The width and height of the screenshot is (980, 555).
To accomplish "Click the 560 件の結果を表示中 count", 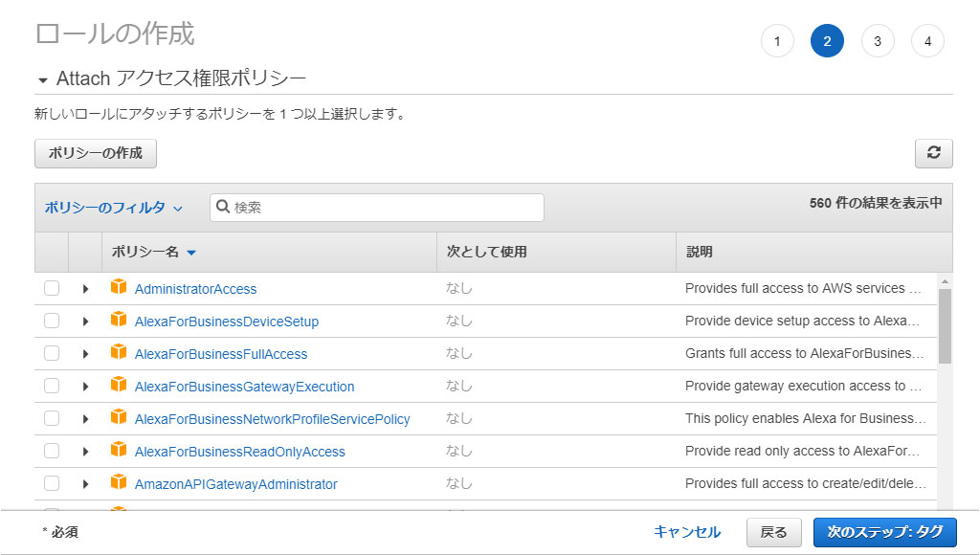I will pos(876,203).
